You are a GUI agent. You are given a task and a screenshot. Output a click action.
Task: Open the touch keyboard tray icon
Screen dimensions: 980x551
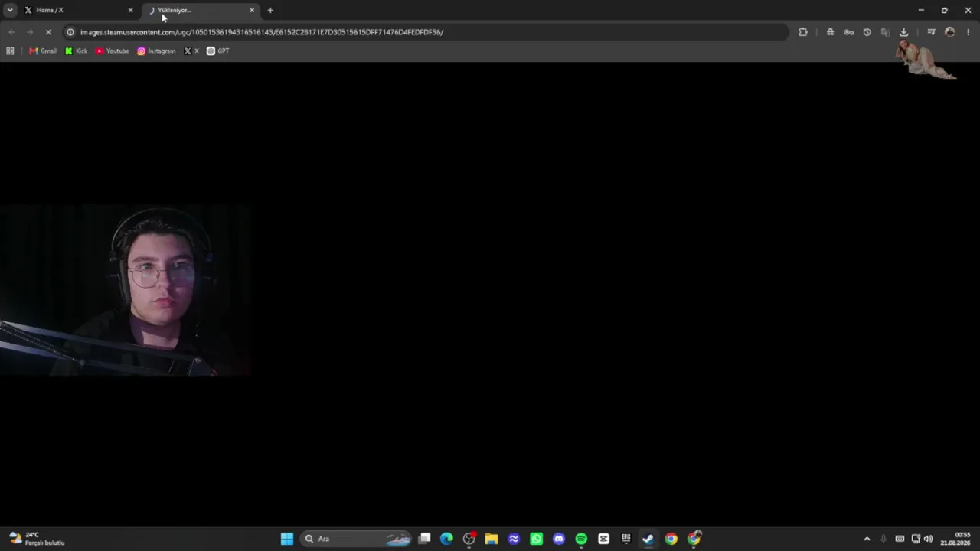coord(900,539)
